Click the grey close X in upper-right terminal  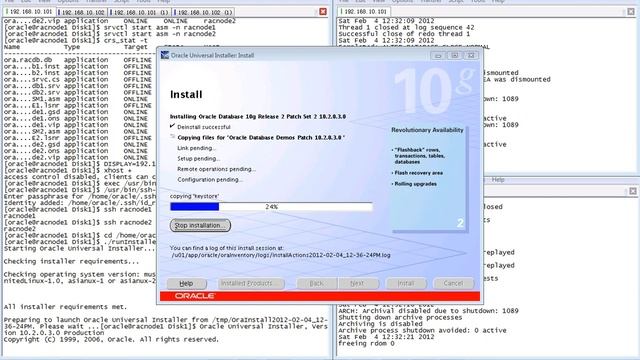[631, 11]
